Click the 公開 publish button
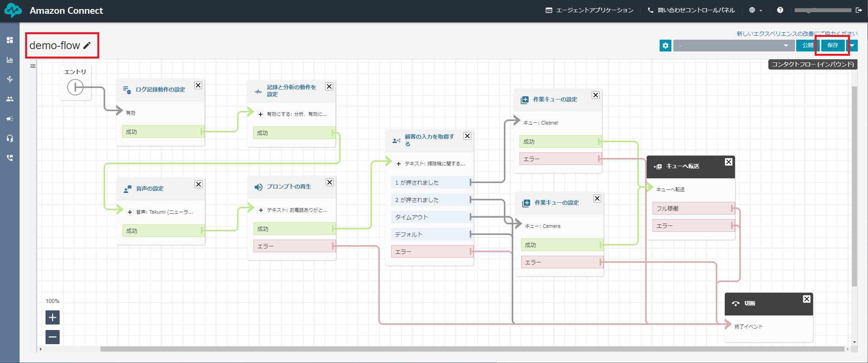The image size is (868, 363). [808, 46]
